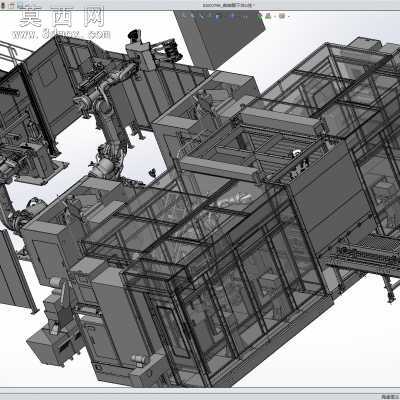The width and height of the screenshot is (400, 400).
Task: Open the Hide/Show Items icon
Action: [x=245, y=17]
